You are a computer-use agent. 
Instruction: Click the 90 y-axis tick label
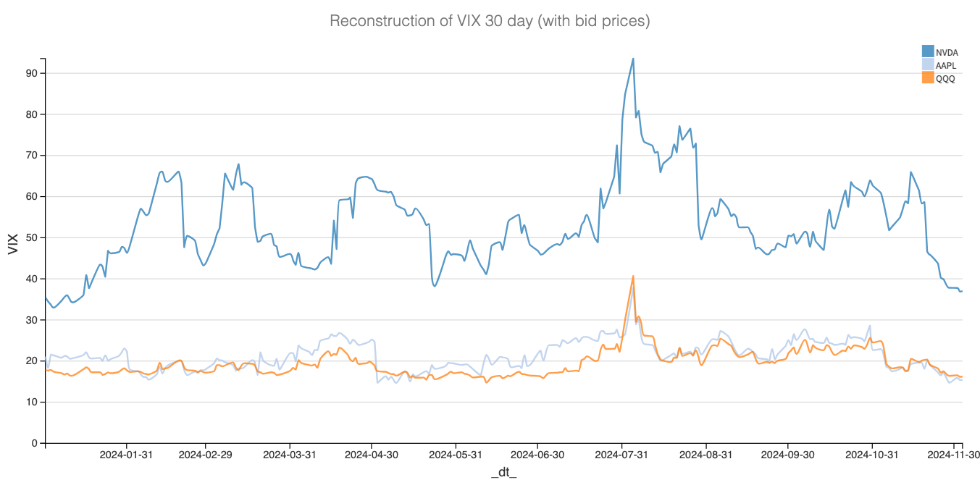coord(32,73)
